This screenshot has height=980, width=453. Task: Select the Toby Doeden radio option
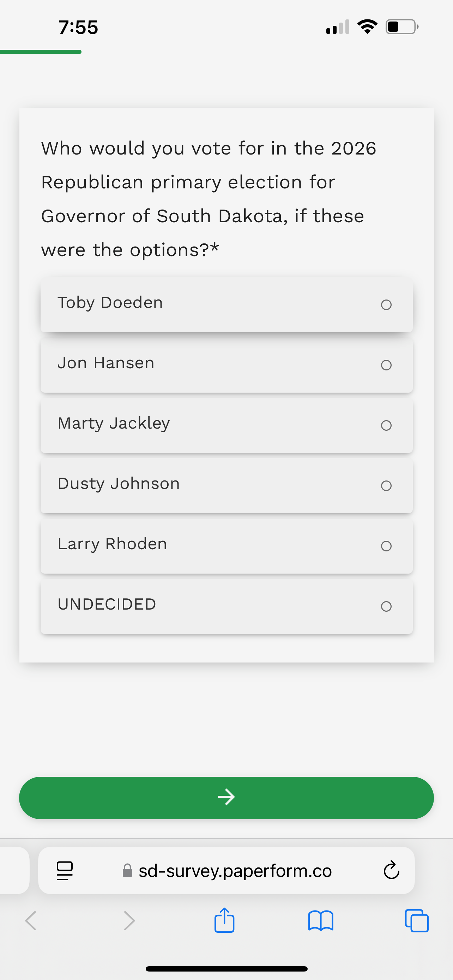pyautogui.click(x=386, y=305)
